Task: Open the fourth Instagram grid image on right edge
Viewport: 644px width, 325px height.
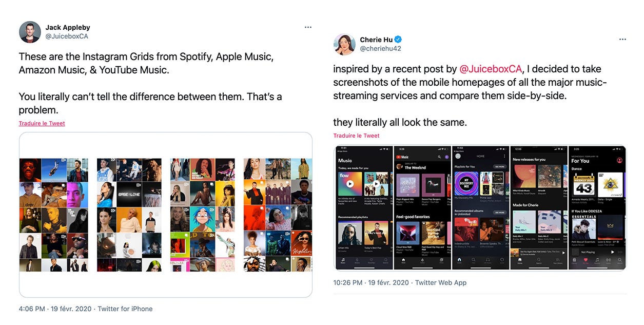Action: click(x=278, y=215)
